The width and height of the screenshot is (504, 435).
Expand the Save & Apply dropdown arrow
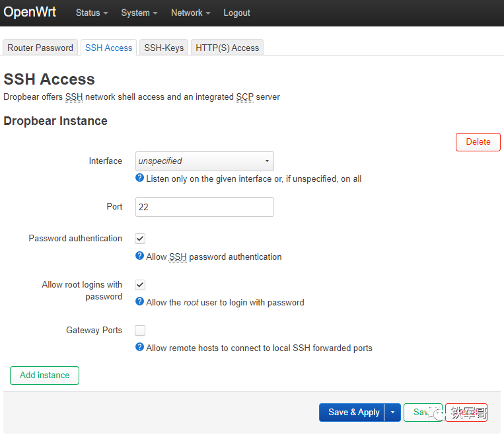pos(392,413)
